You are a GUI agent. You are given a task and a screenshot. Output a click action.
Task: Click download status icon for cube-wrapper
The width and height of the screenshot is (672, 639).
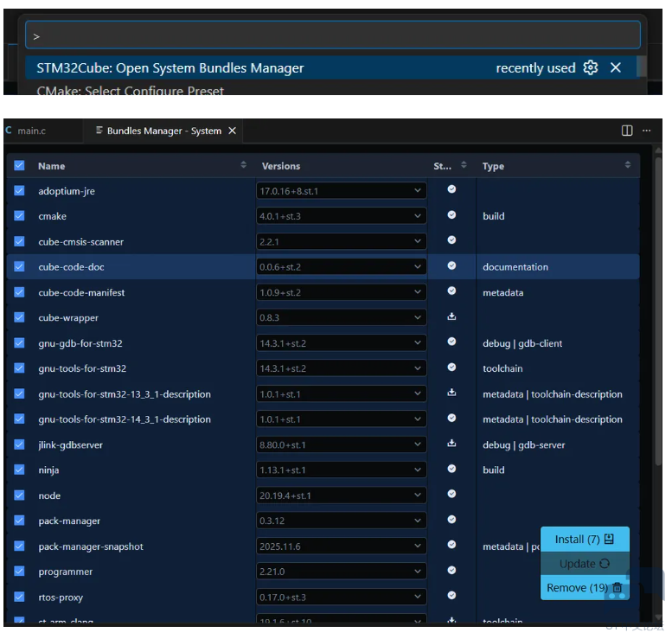coord(451,316)
